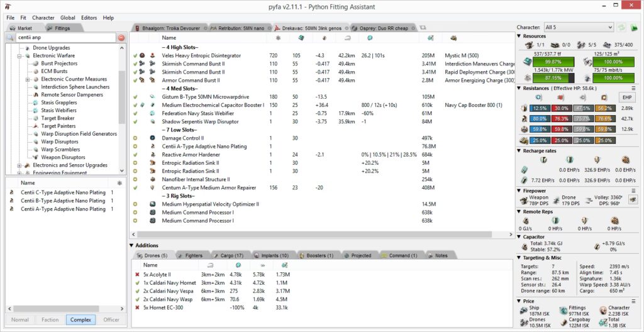644x332 pixels.
Task: Open the Character selection dropdown
Action: [x=579, y=28]
